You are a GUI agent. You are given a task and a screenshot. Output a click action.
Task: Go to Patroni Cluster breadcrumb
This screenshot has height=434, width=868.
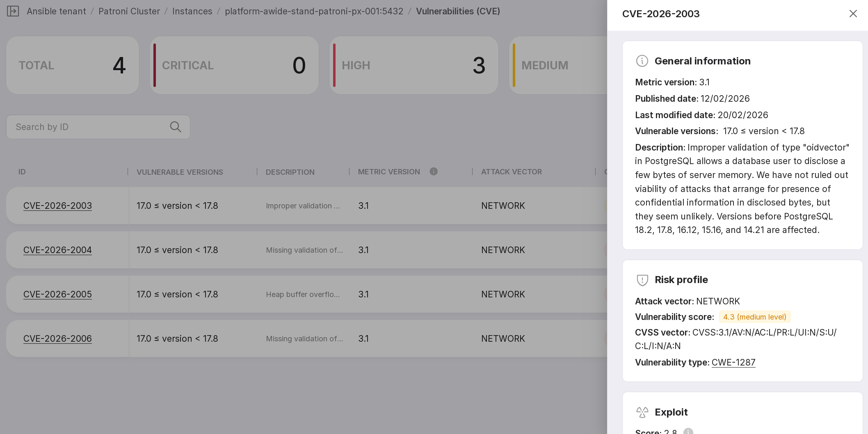(x=129, y=11)
